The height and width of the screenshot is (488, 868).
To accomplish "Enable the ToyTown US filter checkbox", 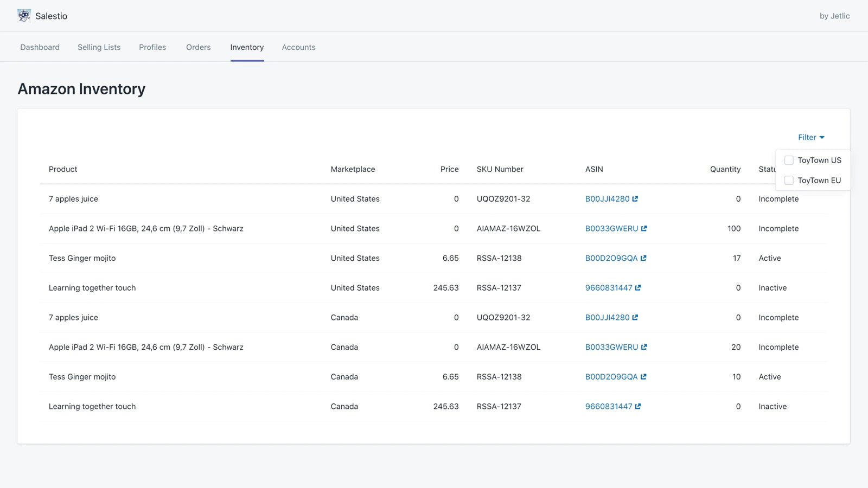I will pos(789,160).
